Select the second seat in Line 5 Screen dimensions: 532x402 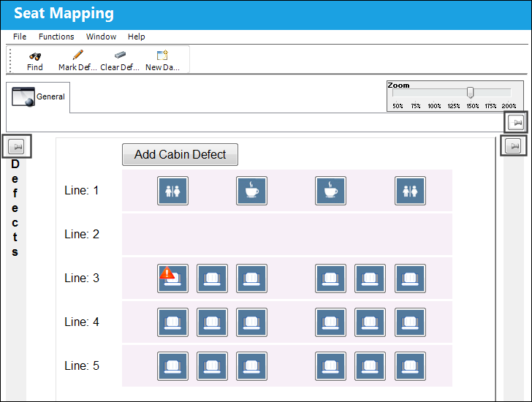[213, 366]
